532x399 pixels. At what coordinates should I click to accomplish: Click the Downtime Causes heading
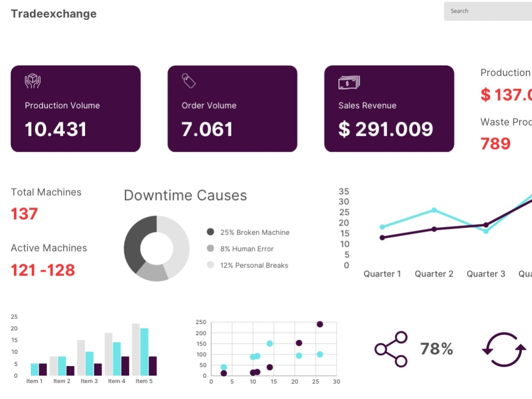coord(185,195)
